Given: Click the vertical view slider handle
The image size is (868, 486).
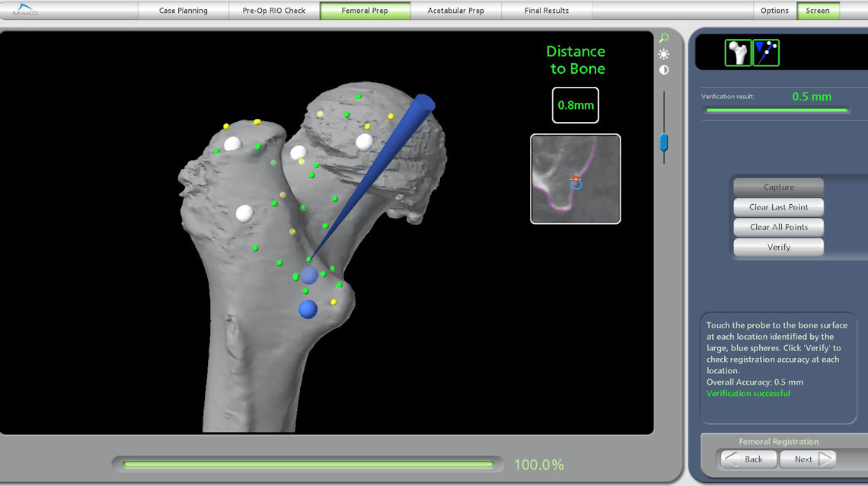Looking at the screenshot, I should click(664, 142).
